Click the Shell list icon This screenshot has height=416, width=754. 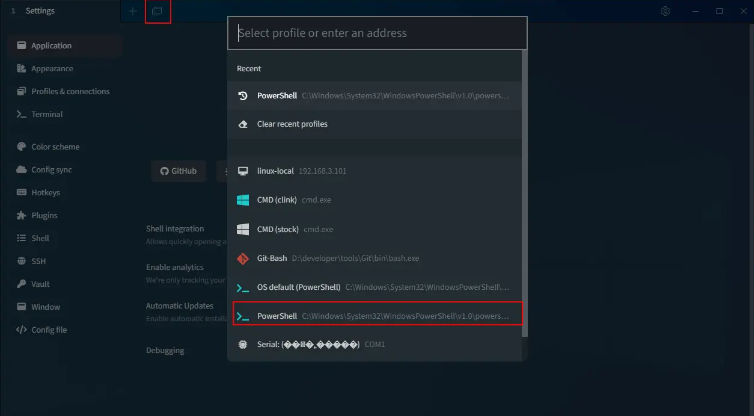point(21,238)
